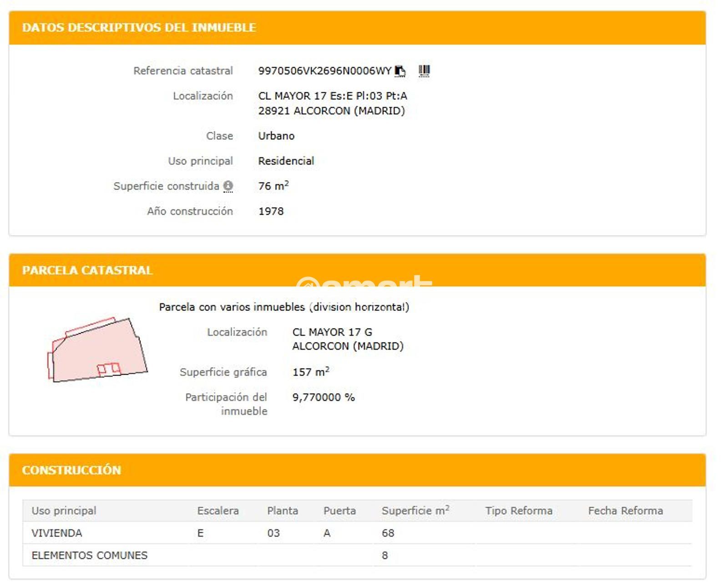The height and width of the screenshot is (586, 728).
Task: Open the parcel map thumbnail
Action: 97,350
